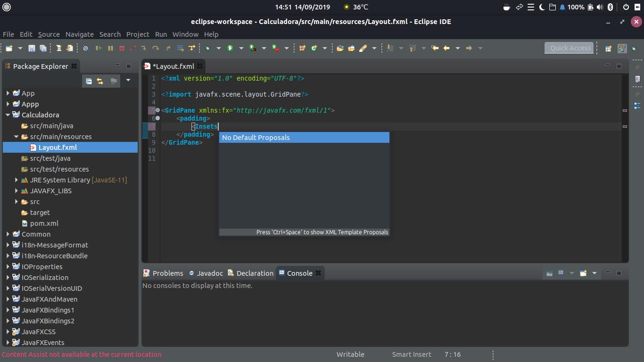This screenshot has height=362, width=644.
Task: Save the current file with the Save icon
Action: pos(32,48)
